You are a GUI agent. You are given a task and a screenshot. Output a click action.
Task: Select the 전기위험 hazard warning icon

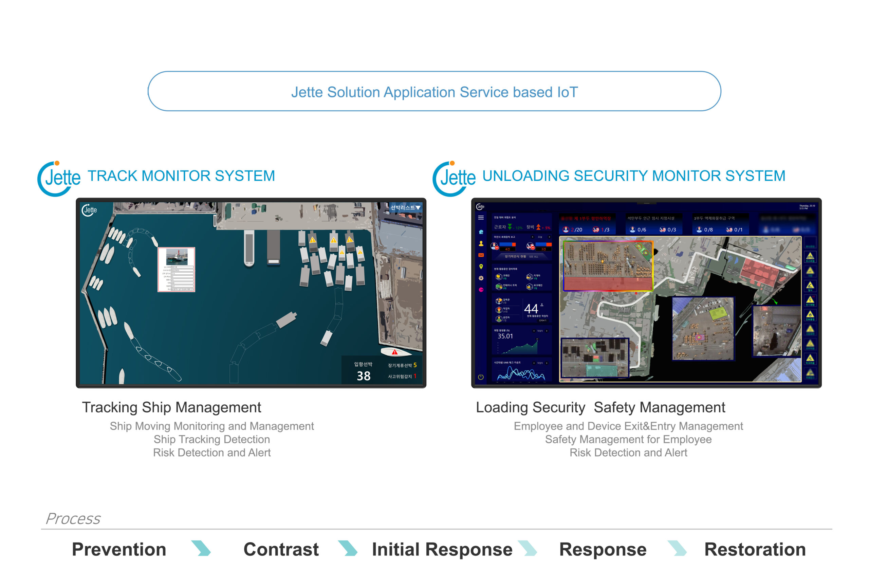(810, 301)
